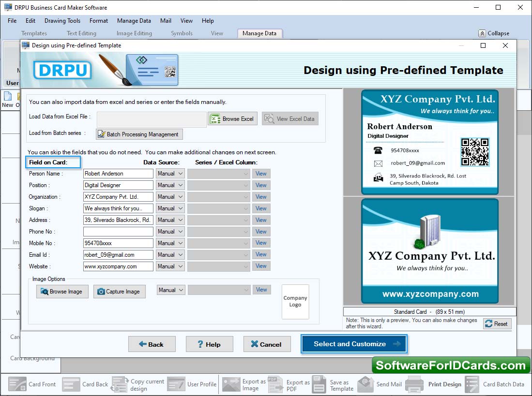
Task: Click the New document icon in main window
Action: tap(7, 96)
